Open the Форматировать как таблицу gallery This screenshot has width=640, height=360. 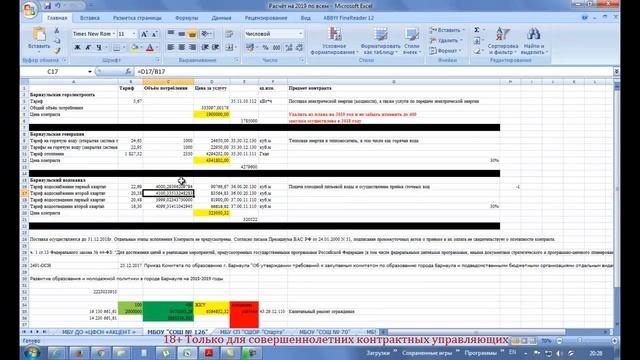point(380,41)
